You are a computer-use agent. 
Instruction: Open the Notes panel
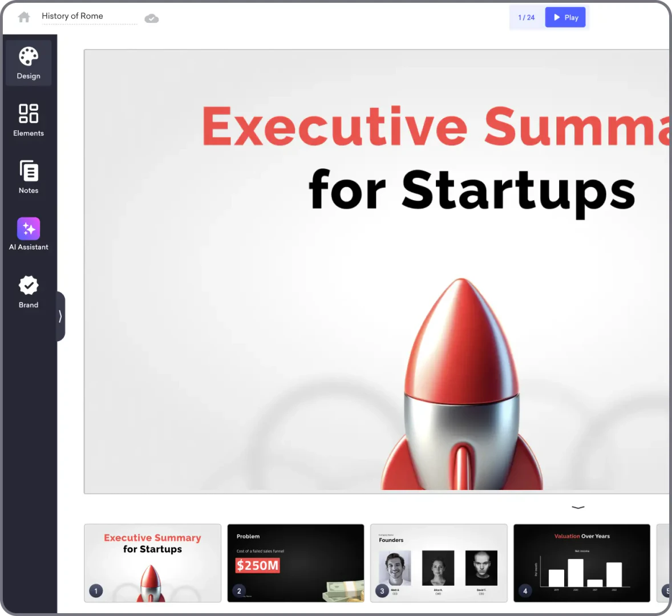(x=29, y=177)
